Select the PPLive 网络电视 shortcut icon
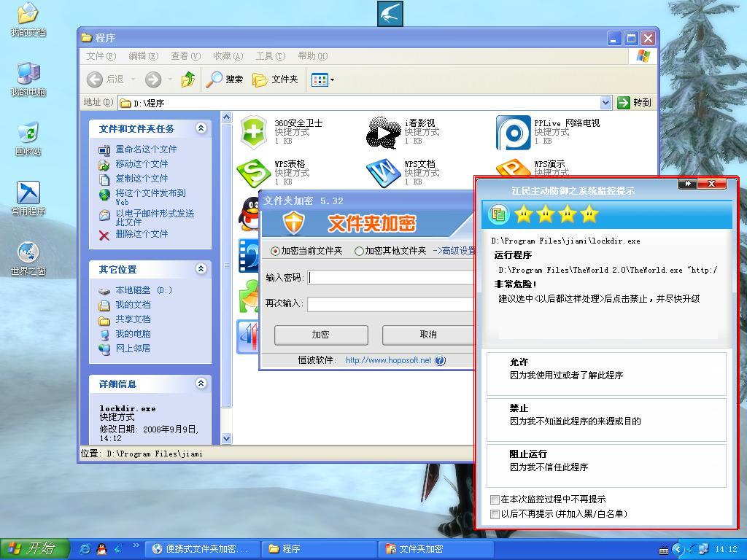Viewport: 747px width, 560px height. pos(513,132)
